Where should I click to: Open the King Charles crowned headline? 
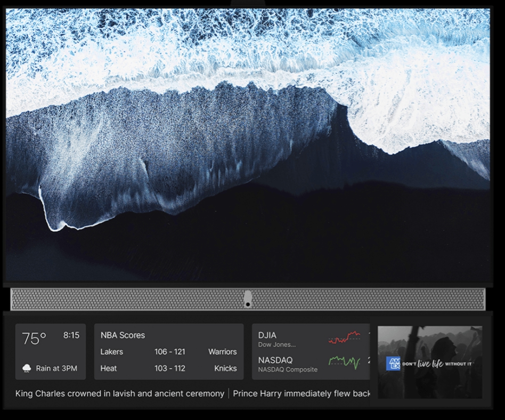point(120,393)
